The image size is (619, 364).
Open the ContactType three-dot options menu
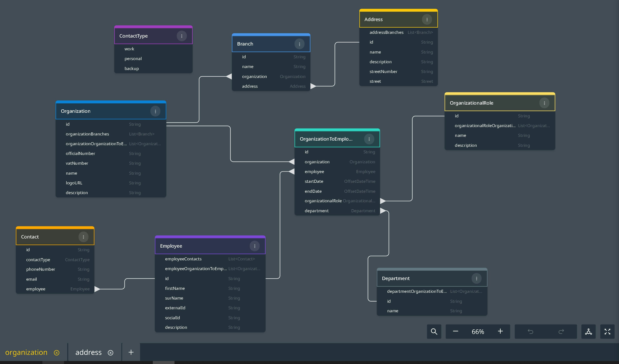coord(181,36)
